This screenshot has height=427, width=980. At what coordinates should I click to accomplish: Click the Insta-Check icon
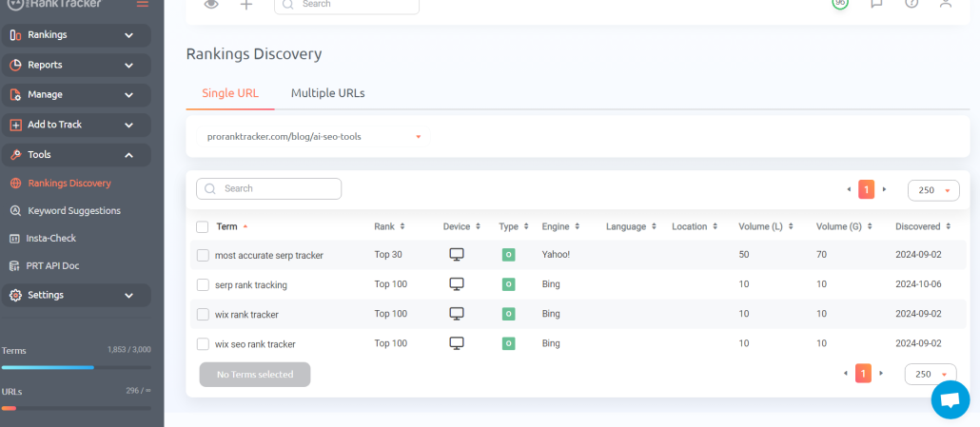pos(14,239)
